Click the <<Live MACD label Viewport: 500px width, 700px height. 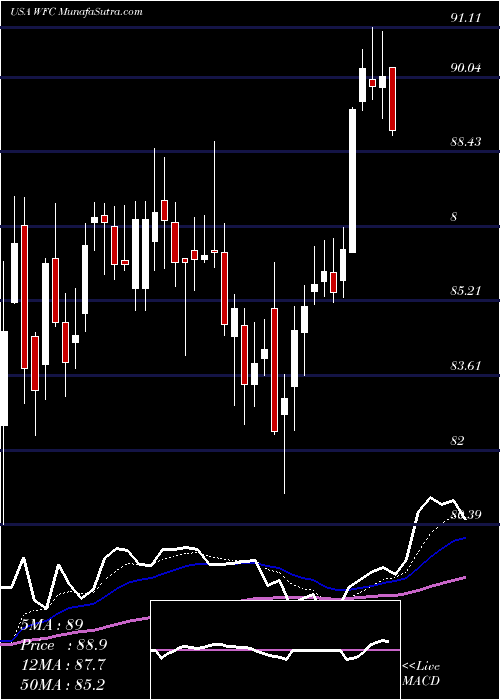(421, 673)
